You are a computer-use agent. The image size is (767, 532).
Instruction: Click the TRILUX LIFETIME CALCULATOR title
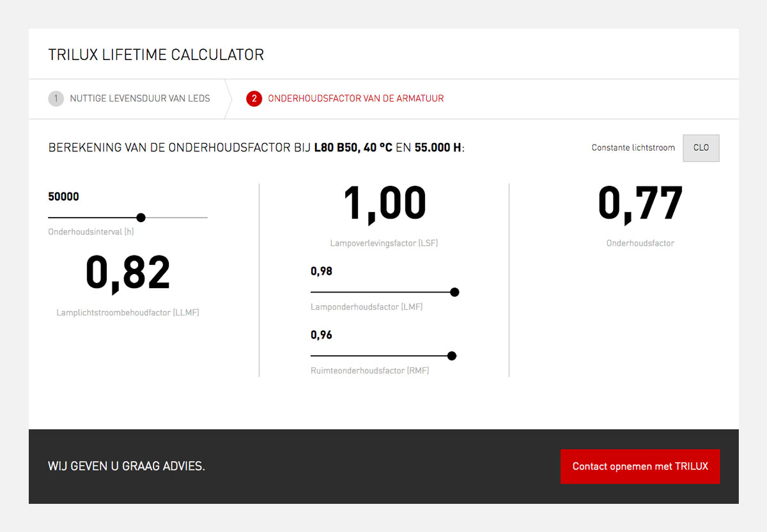[x=156, y=55]
